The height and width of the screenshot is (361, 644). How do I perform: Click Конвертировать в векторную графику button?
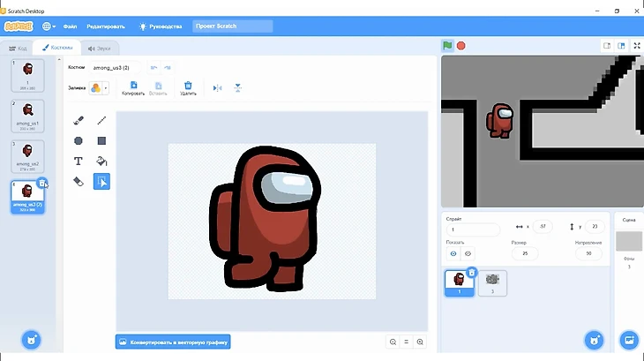(x=173, y=342)
